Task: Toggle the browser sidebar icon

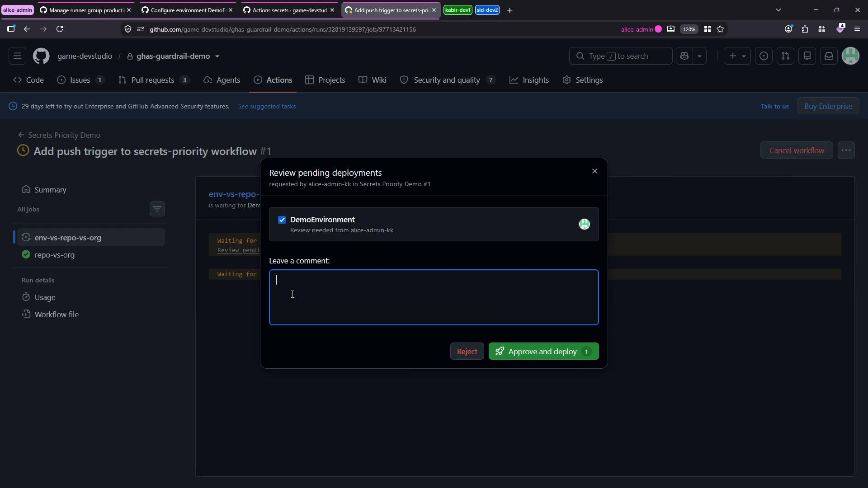Action: [11, 29]
